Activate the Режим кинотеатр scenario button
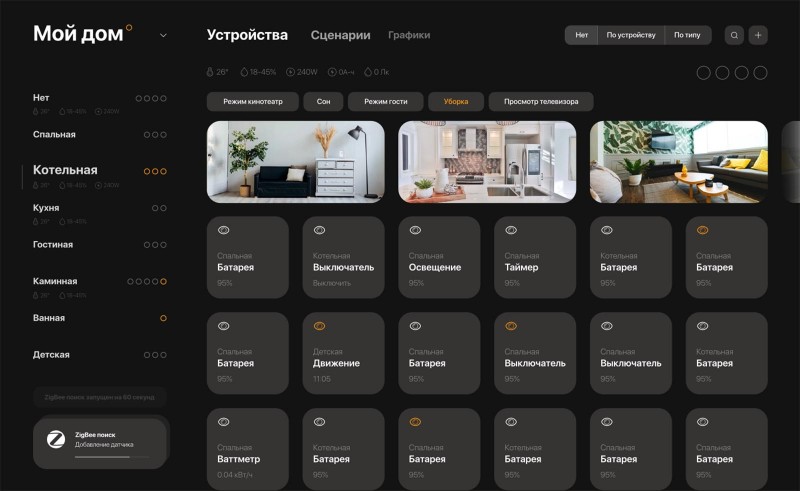800x491 pixels. (x=253, y=102)
